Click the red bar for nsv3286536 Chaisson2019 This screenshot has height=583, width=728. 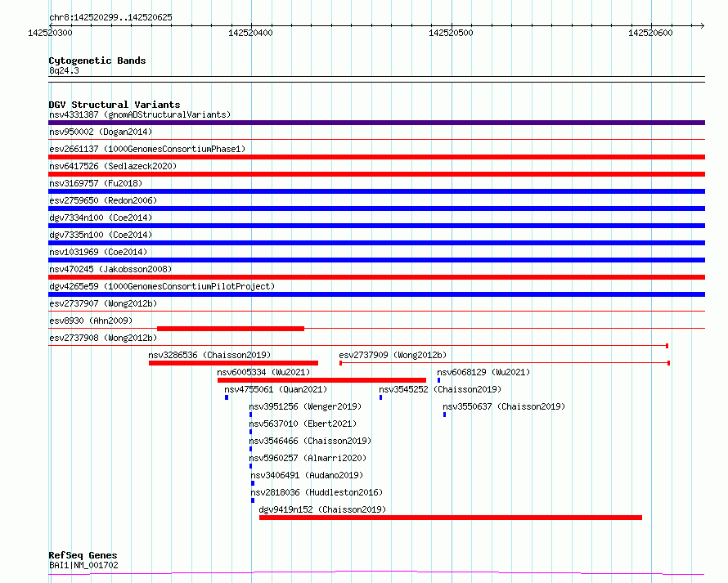pyautogui.click(x=233, y=363)
